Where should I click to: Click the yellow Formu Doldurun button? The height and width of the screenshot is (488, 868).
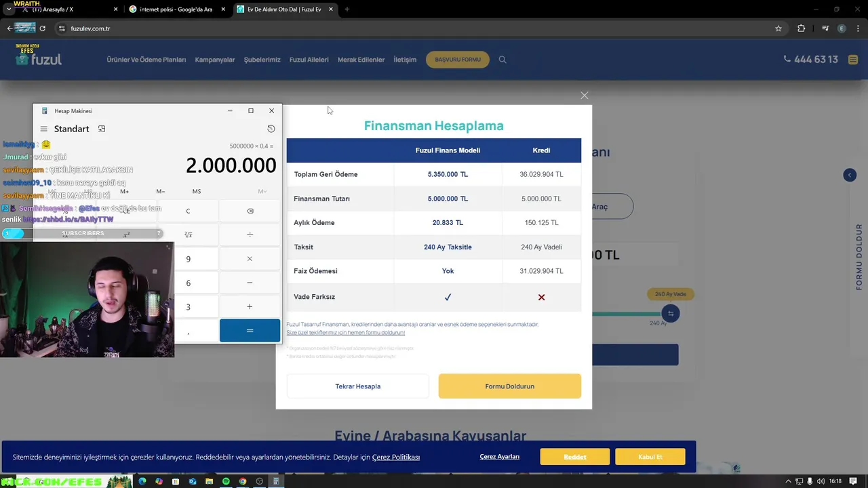510,386
